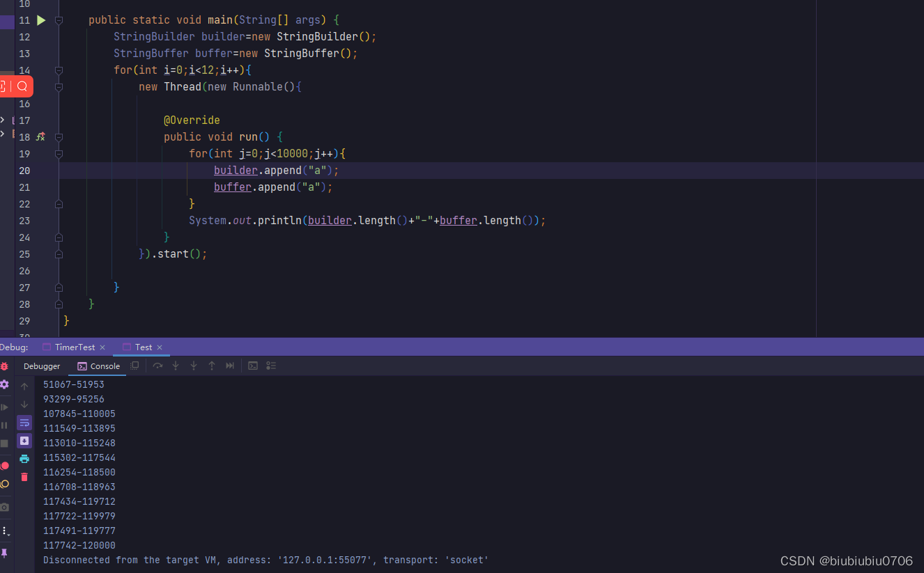Collapse the for loop fold at line 14
This screenshot has height=573, width=924.
click(x=59, y=70)
